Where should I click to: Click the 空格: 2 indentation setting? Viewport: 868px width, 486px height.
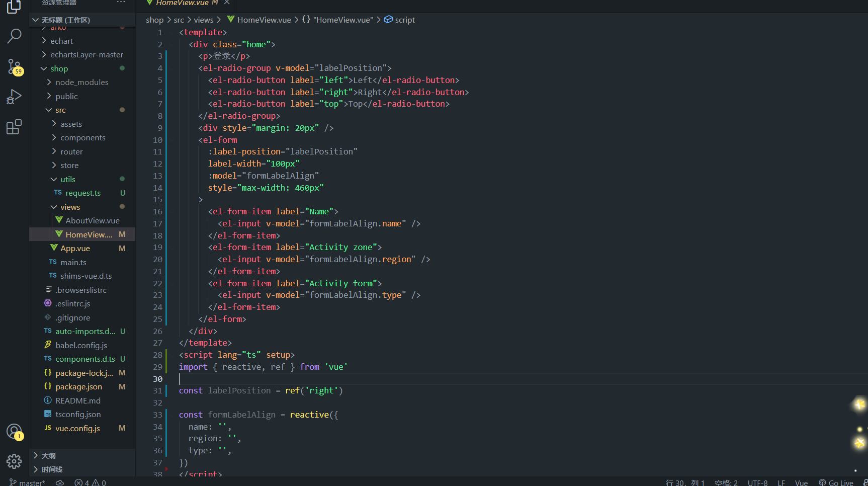726,482
